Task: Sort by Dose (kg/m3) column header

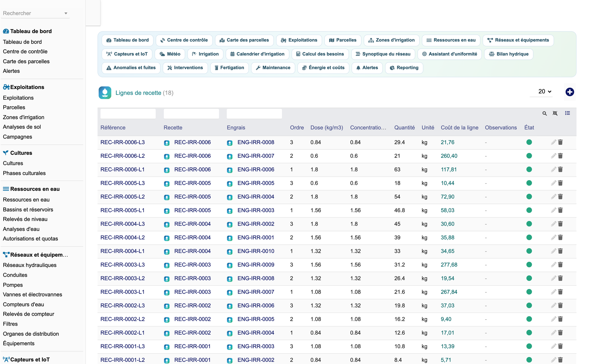Action: click(x=327, y=128)
